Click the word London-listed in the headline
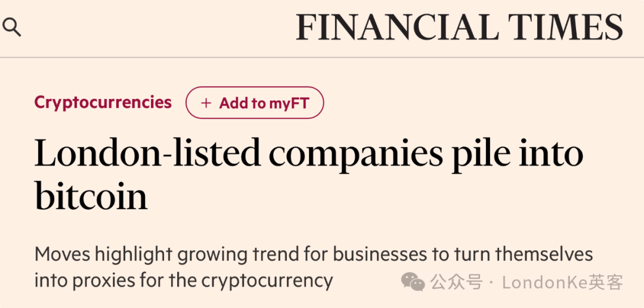Viewport: 644px width, 308px height. (x=147, y=152)
